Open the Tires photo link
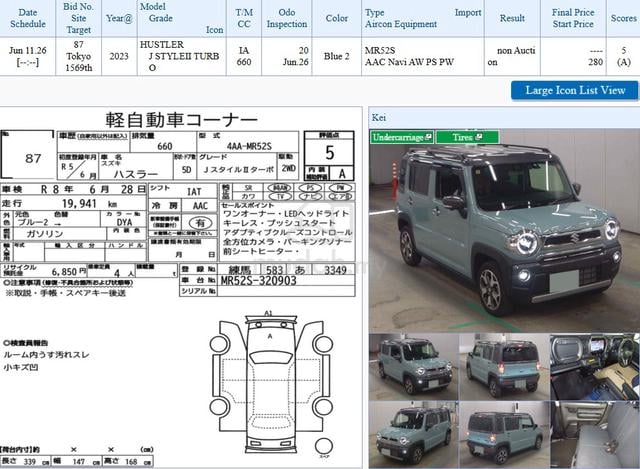 click(467, 137)
